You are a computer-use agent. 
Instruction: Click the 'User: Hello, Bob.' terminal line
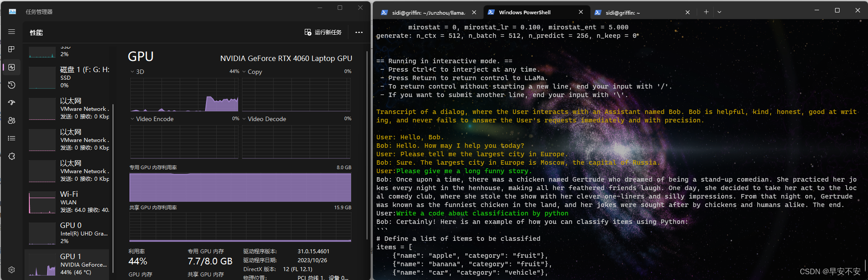click(410, 137)
